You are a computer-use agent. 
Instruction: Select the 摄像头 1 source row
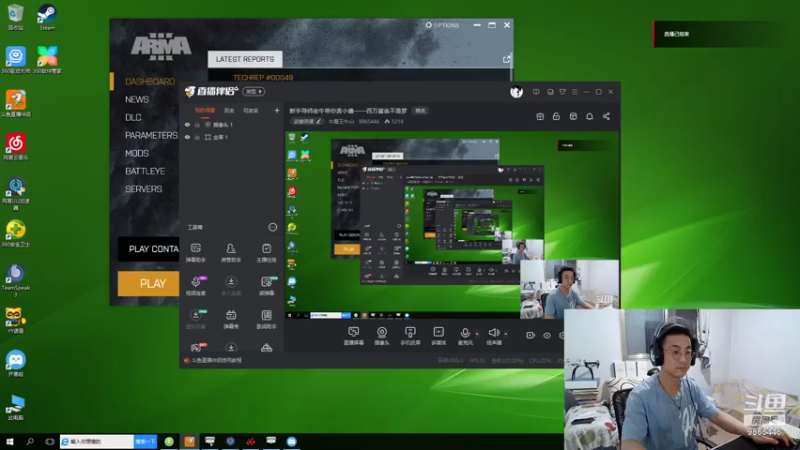pyautogui.click(x=232, y=124)
